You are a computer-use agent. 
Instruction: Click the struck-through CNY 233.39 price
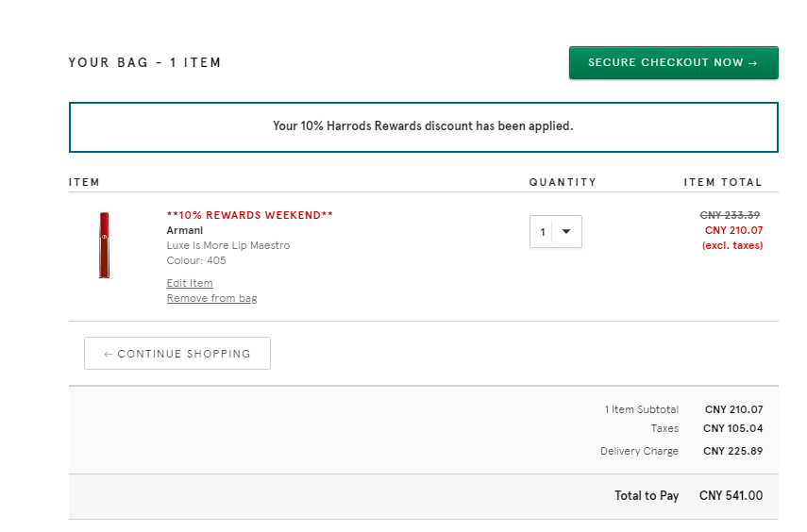coord(730,215)
